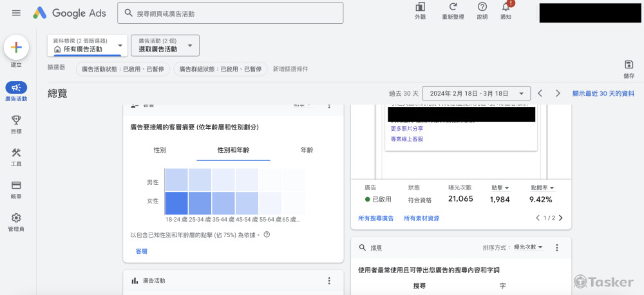Click the 建立 plus create button
Image resolution: width=644 pixels, height=295 pixels.
tap(16, 47)
